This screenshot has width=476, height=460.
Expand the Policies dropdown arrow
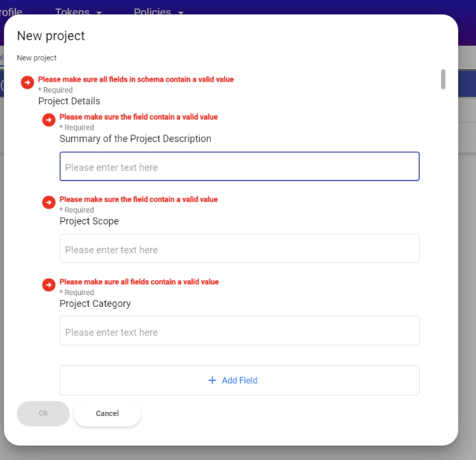click(x=181, y=13)
